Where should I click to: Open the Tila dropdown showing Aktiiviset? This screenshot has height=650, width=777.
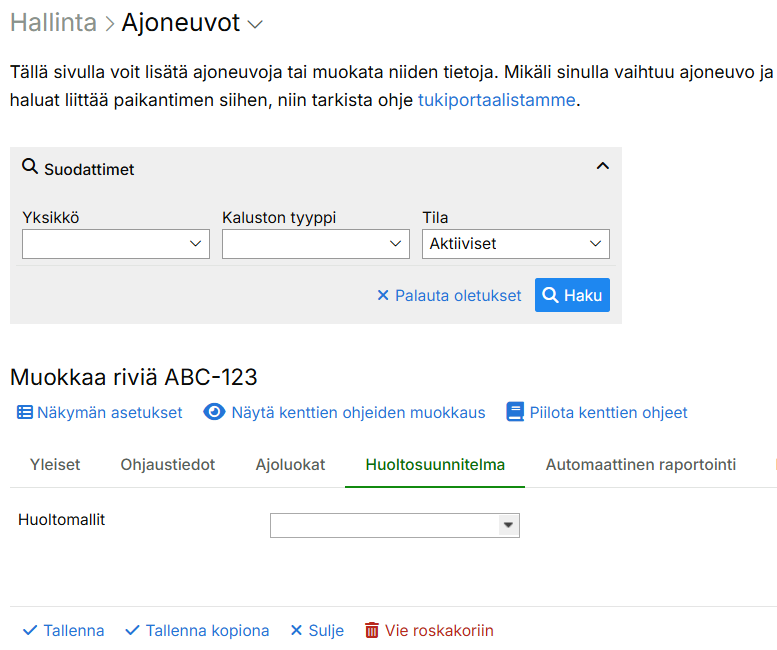point(515,244)
